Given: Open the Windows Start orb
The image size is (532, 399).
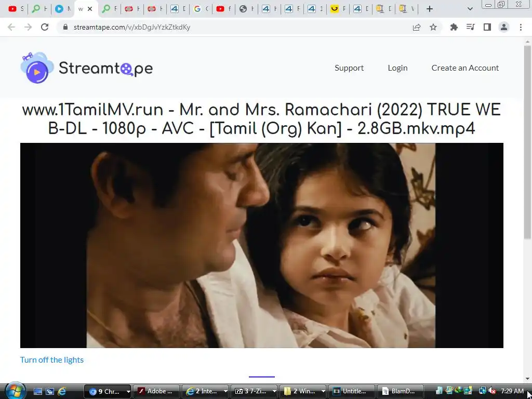Looking at the screenshot, I should pyautogui.click(x=15, y=391).
